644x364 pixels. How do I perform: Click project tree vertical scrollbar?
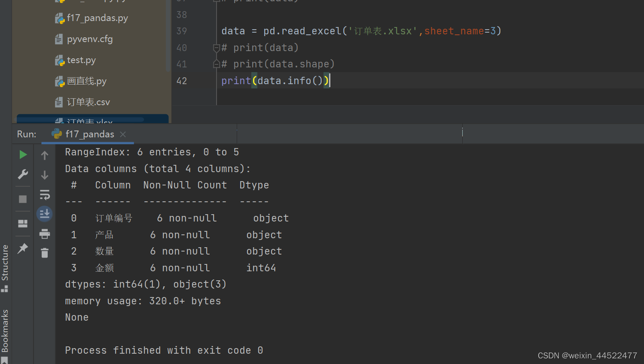[x=168, y=36]
